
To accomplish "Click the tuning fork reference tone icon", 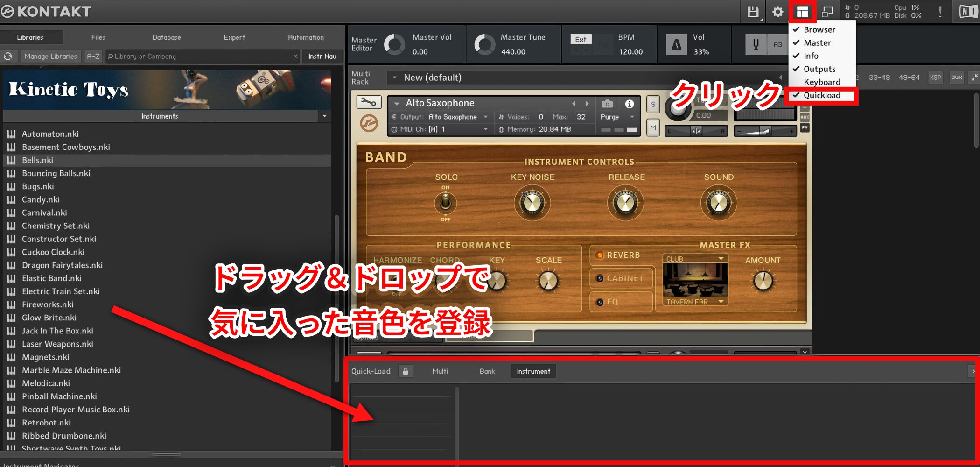I will 756,45.
